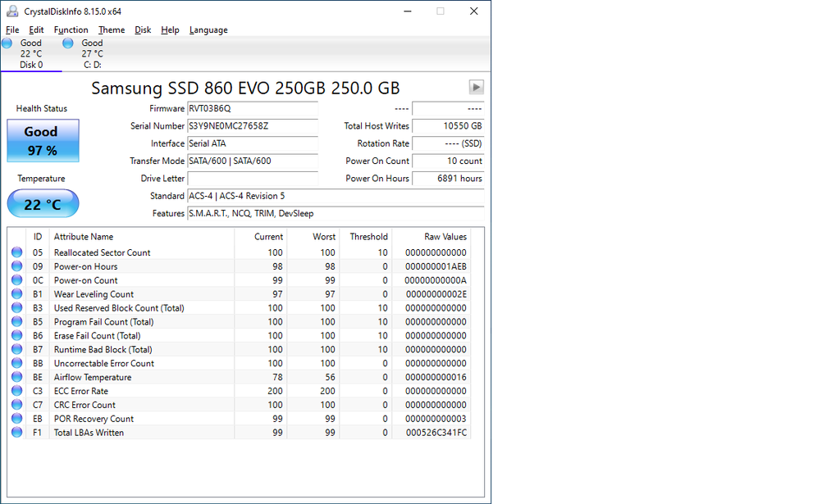Click the C: D: blue status orb

(68, 43)
